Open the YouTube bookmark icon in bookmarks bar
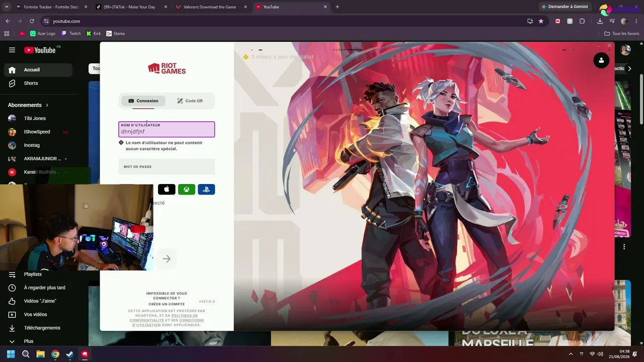 tap(22, 34)
